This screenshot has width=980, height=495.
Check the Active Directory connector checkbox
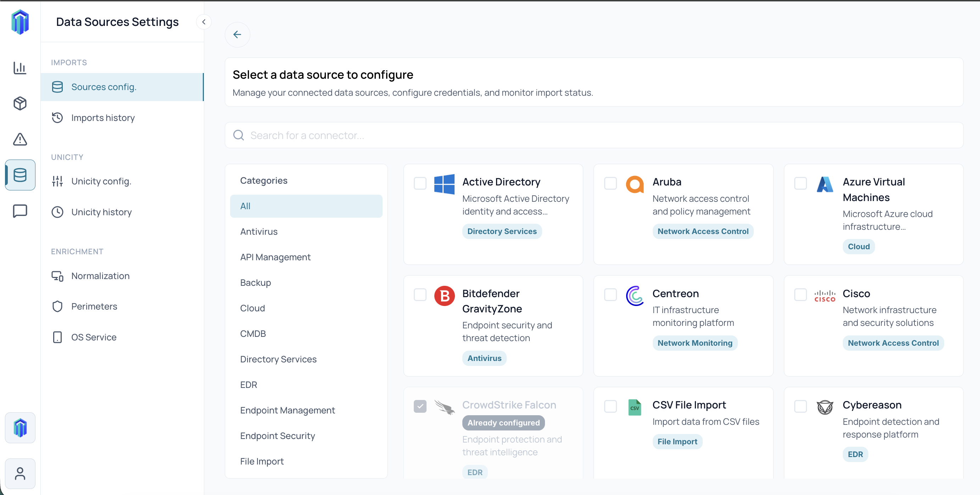coord(420,183)
